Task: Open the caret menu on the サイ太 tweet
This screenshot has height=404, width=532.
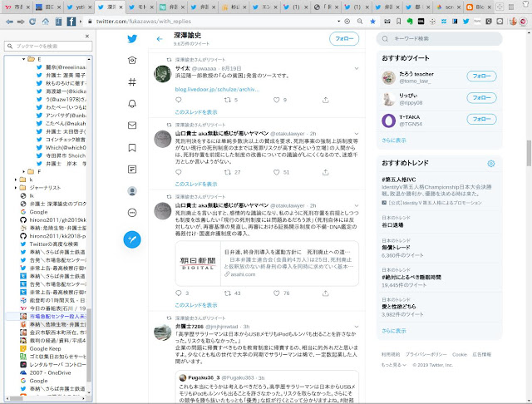Action: coord(357,68)
